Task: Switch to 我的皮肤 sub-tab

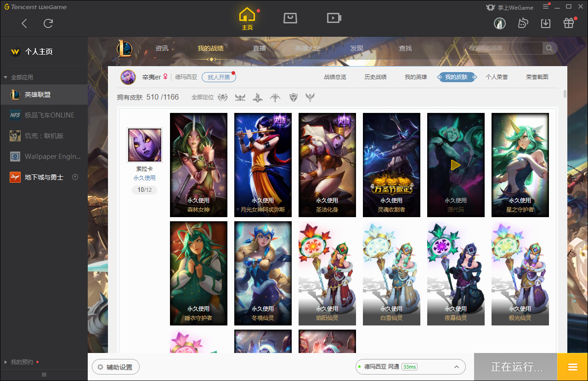Action: click(x=456, y=77)
